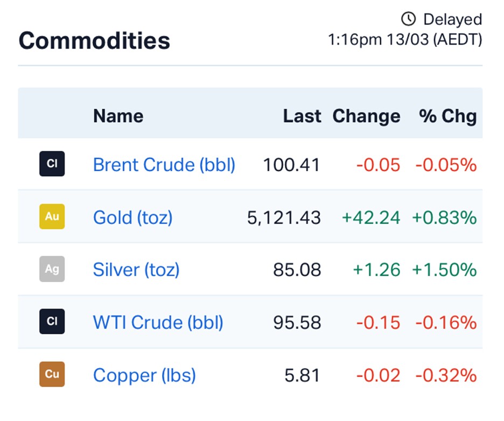504x421 pixels.
Task: Click the WTI Crude CI badge icon
Action: point(52,321)
